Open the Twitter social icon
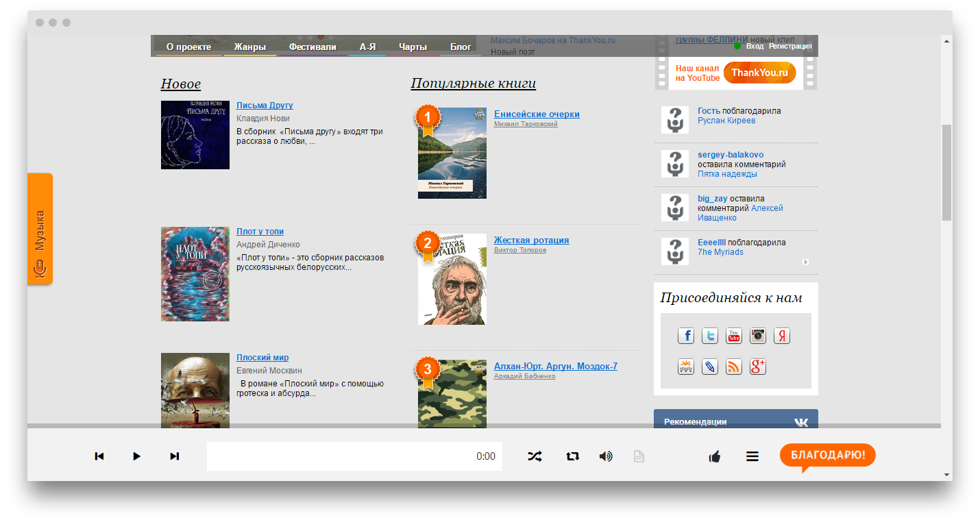Viewport: 980px width, 529px height. pos(710,336)
